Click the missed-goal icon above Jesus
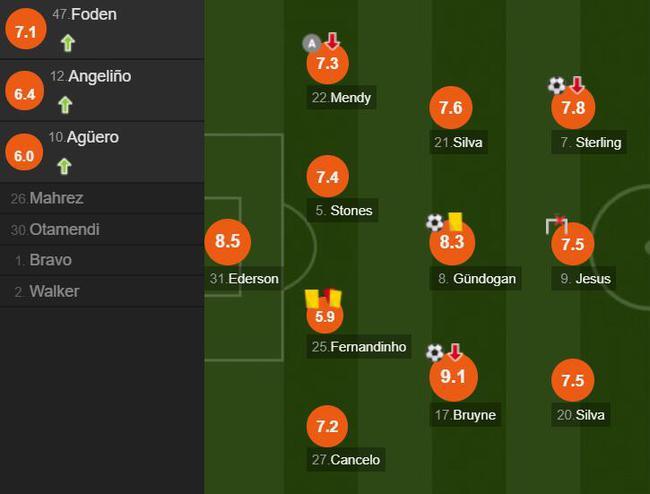The height and width of the screenshot is (494, 650). click(x=557, y=224)
